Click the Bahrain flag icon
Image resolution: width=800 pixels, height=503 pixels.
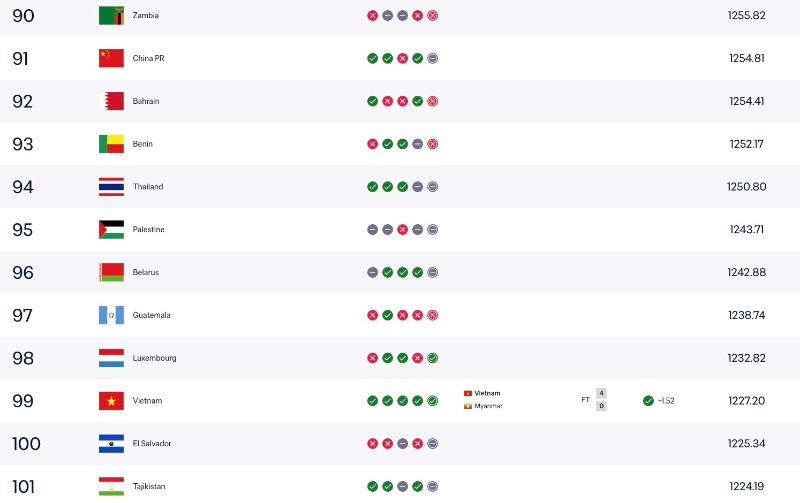[x=111, y=101]
